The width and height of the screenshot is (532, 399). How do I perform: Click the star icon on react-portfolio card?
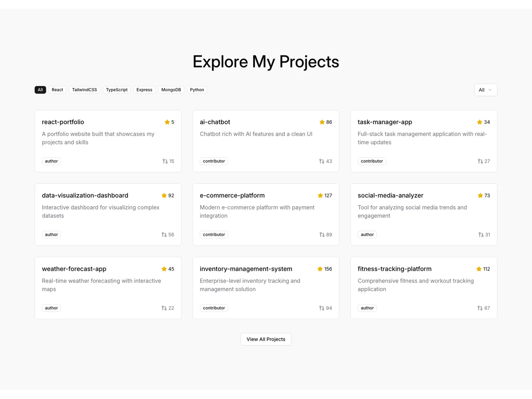tap(167, 122)
